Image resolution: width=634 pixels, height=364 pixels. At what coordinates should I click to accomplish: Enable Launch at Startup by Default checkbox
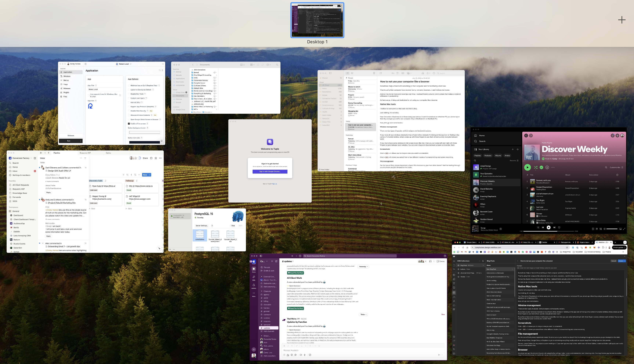click(x=129, y=90)
